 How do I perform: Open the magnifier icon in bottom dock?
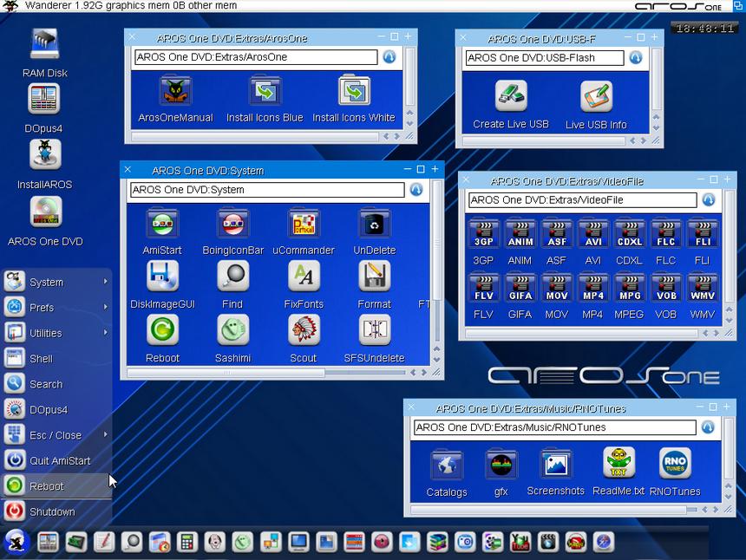tap(132, 542)
